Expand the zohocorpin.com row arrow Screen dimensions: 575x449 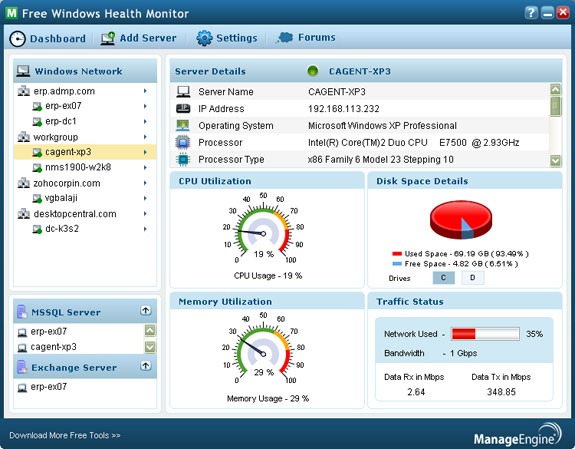point(145,183)
